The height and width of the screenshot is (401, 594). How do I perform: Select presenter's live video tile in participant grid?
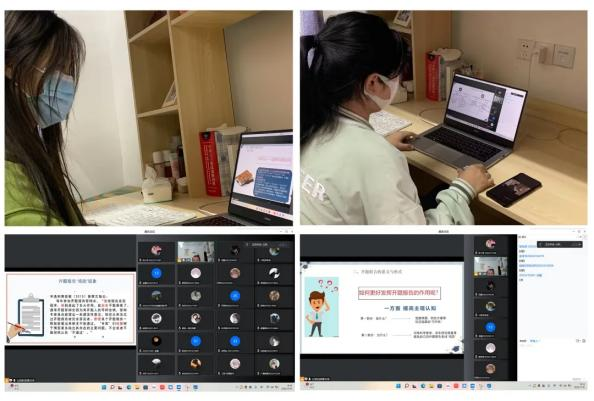pyautogui.click(x=196, y=252)
